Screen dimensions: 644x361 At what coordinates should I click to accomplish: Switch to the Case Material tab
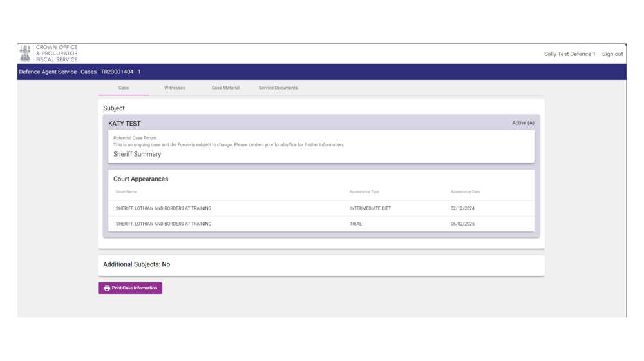pos(225,88)
